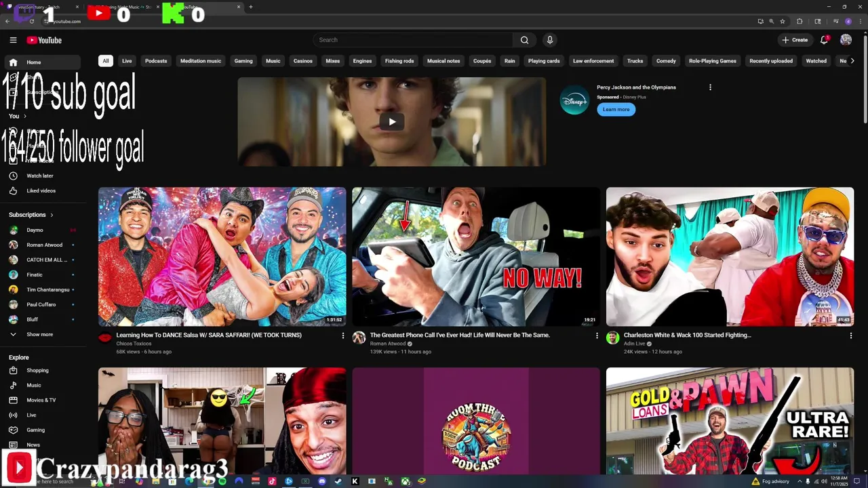Click the Adin Live channel avatar
Screen dimensions: 868x488
point(612,338)
